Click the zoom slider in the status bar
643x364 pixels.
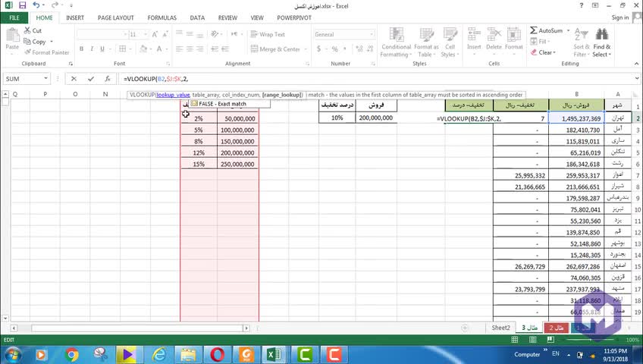click(x=591, y=340)
